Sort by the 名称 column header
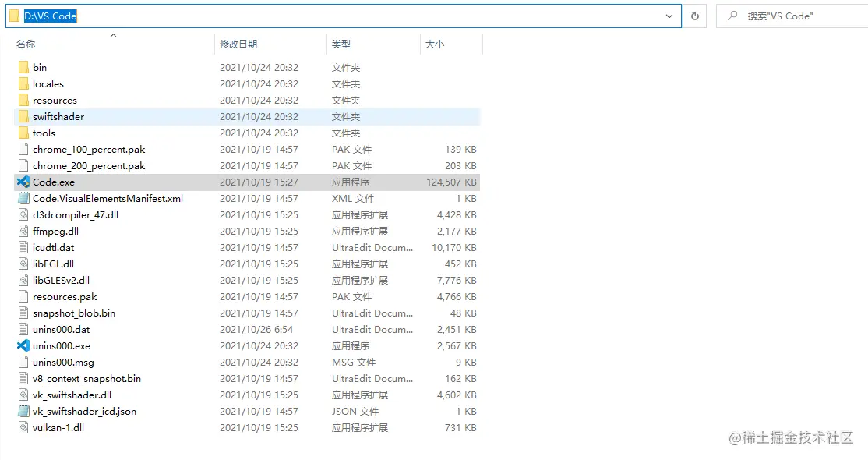 coord(26,44)
